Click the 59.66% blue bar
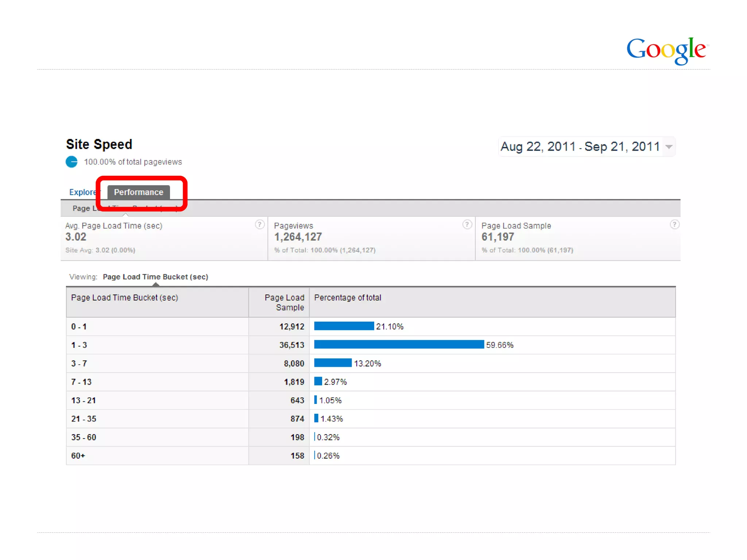Image resolution: width=747 pixels, height=560 pixels. 399,345
